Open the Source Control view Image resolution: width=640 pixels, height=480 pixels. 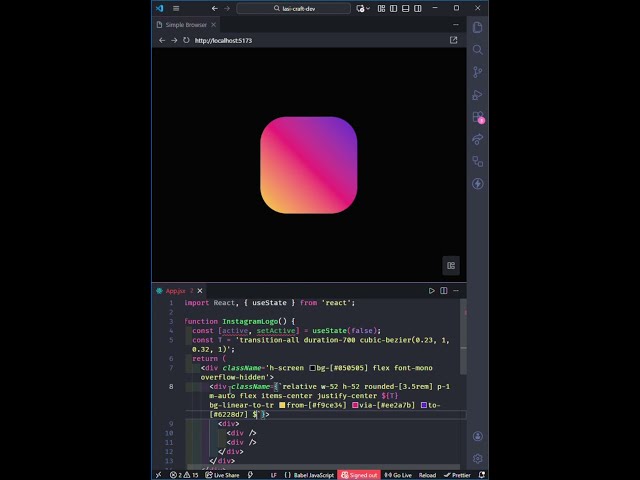click(x=477, y=72)
